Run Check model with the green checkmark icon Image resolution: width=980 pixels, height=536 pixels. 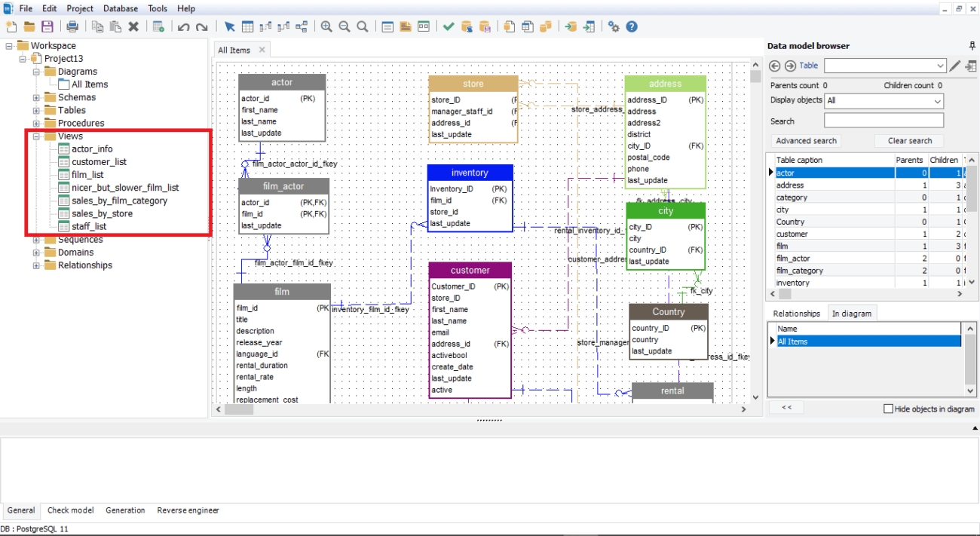[448, 26]
